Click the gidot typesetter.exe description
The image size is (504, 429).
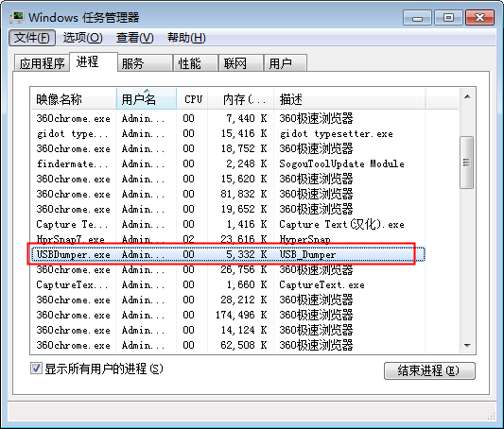coord(336,133)
